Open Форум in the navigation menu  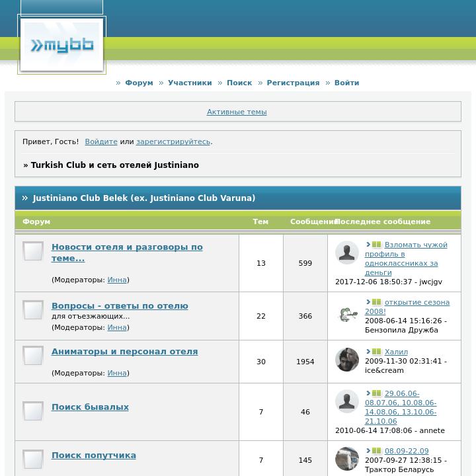[139, 83]
